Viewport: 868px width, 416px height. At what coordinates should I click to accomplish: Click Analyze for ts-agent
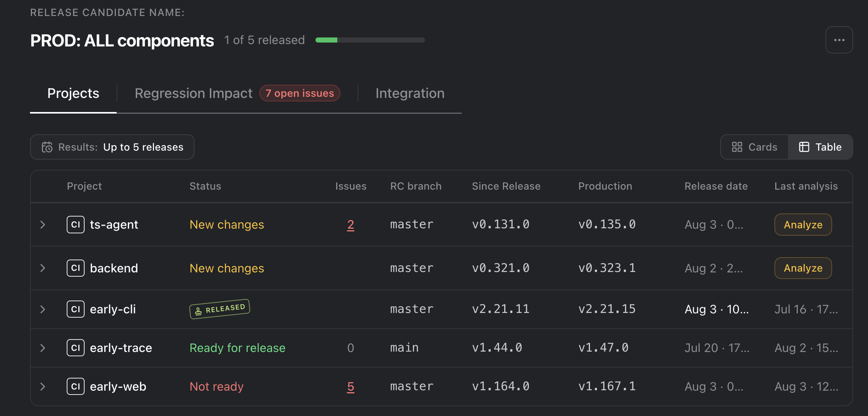pyautogui.click(x=803, y=224)
